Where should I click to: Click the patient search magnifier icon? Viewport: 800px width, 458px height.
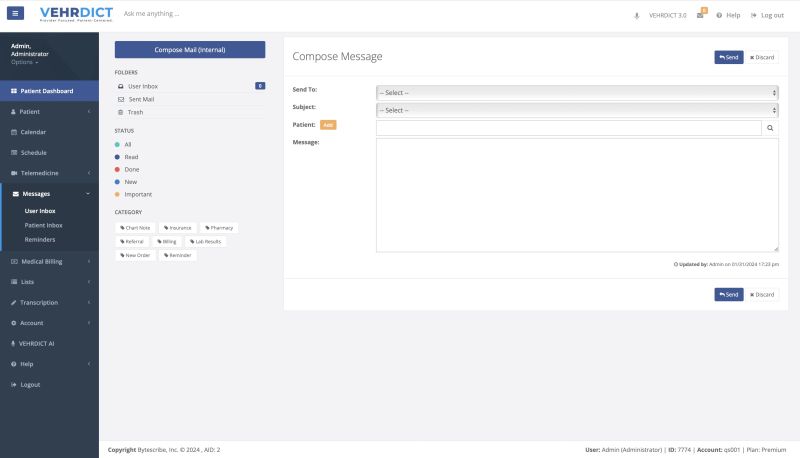click(x=770, y=128)
